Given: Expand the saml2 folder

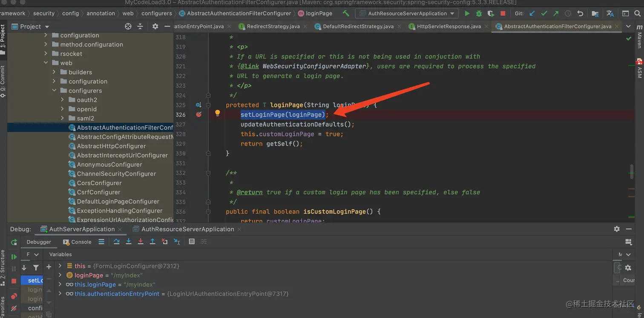Looking at the screenshot, I should (62, 119).
